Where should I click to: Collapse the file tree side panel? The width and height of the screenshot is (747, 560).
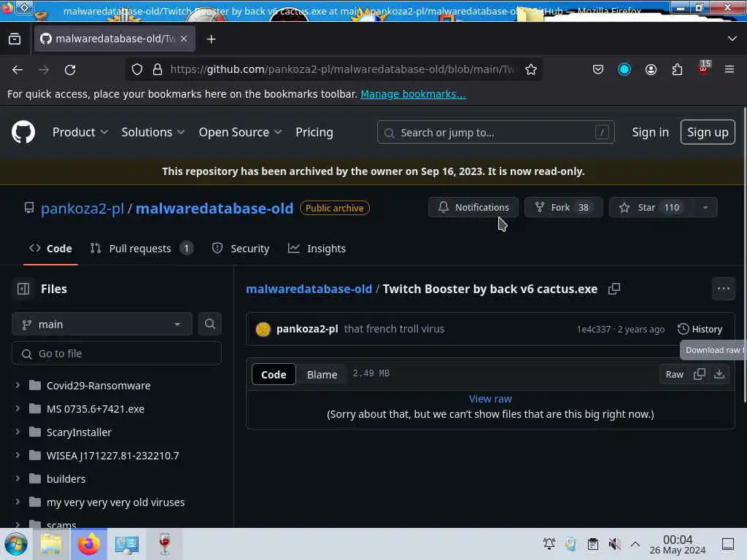pos(23,289)
